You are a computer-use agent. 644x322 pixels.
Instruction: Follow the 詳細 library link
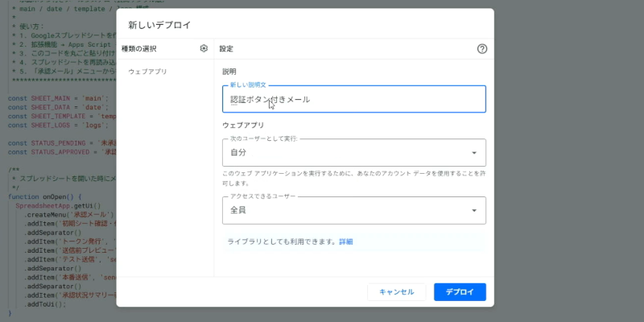346,242
